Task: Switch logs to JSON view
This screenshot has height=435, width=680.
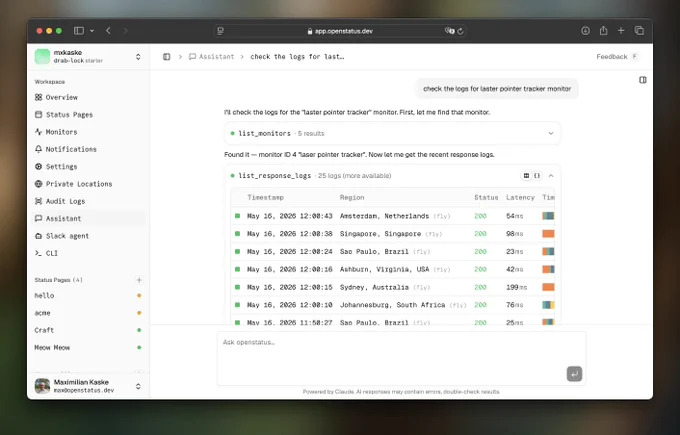Action: pos(537,176)
